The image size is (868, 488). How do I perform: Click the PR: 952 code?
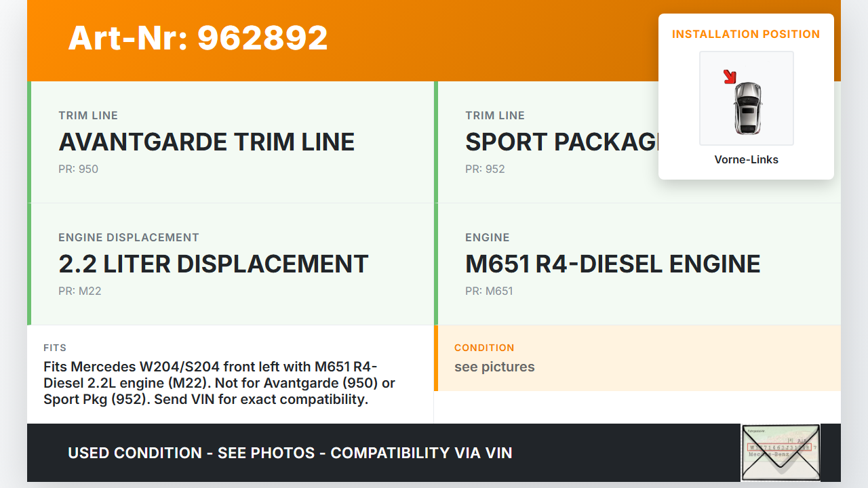485,169
